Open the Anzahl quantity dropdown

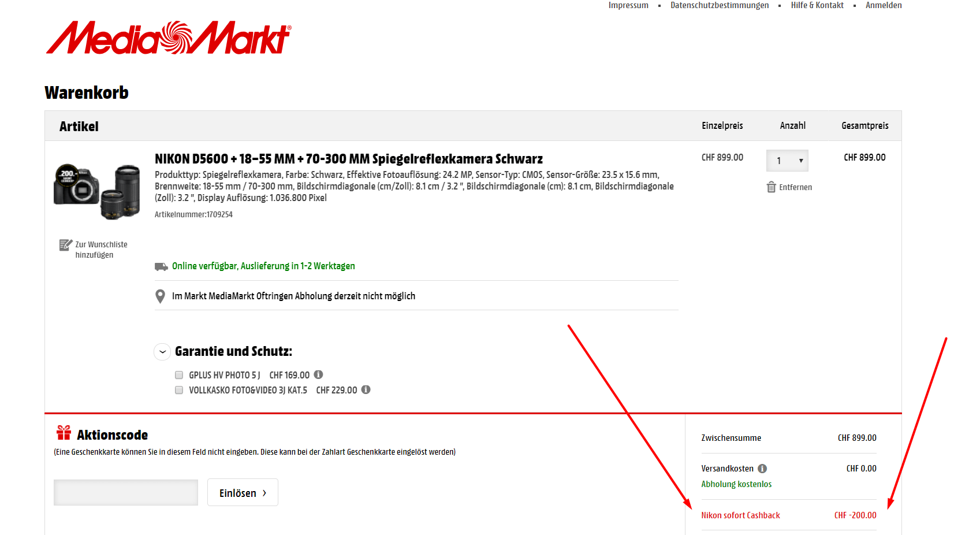click(x=787, y=161)
